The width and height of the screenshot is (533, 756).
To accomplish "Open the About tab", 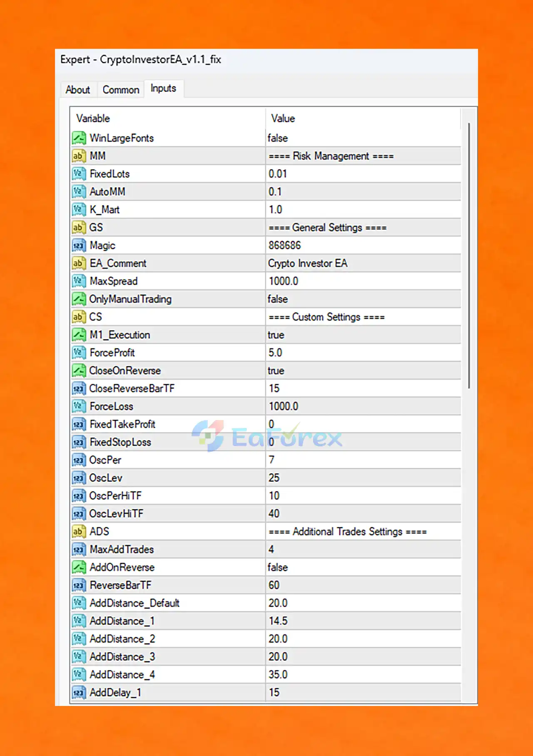I will click(x=78, y=90).
